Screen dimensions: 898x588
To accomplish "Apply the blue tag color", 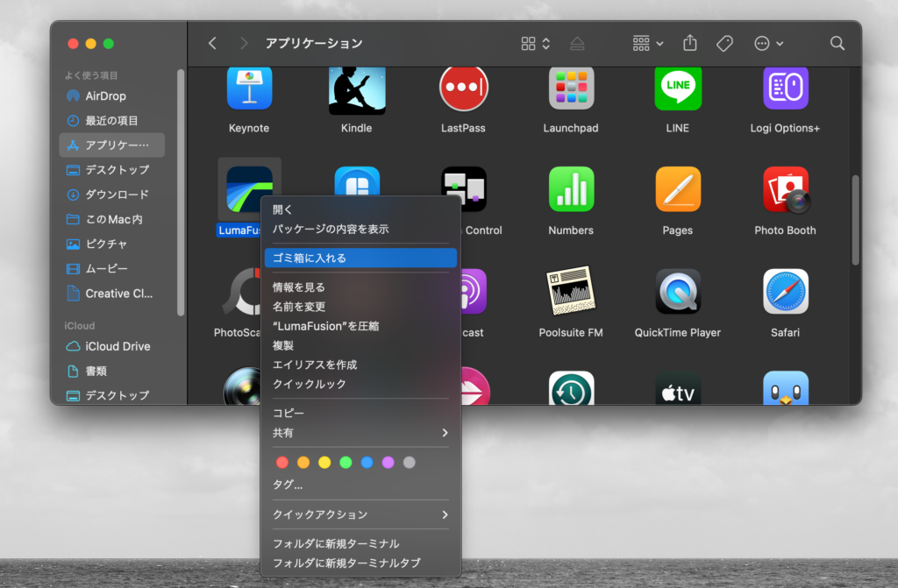I will tap(367, 463).
